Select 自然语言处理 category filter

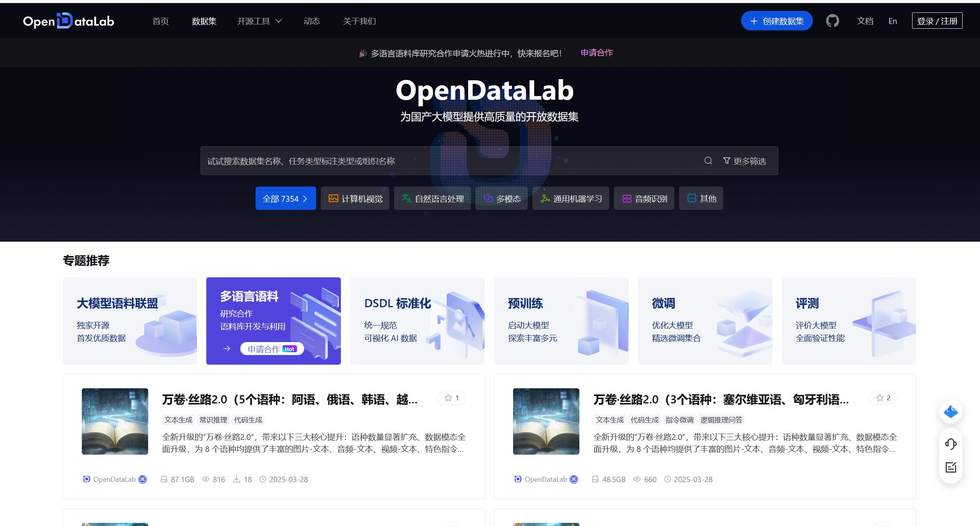(x=432, y=198)
